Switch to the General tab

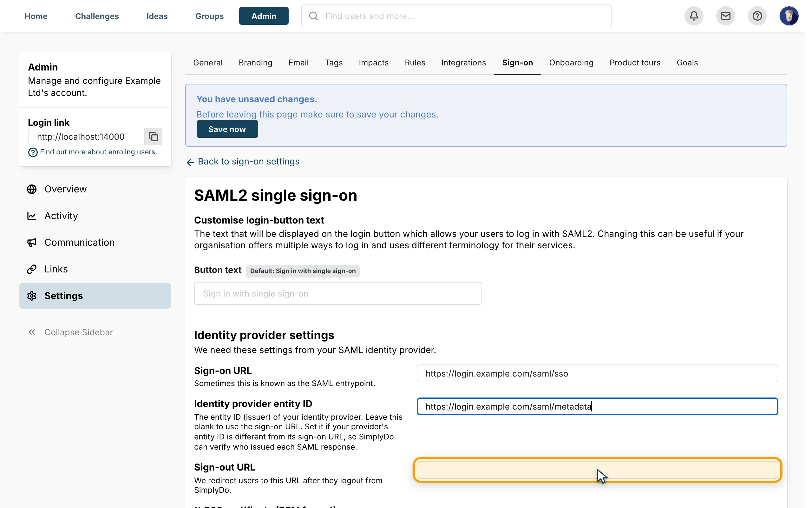pyautogui.click(x=208, y=63)
